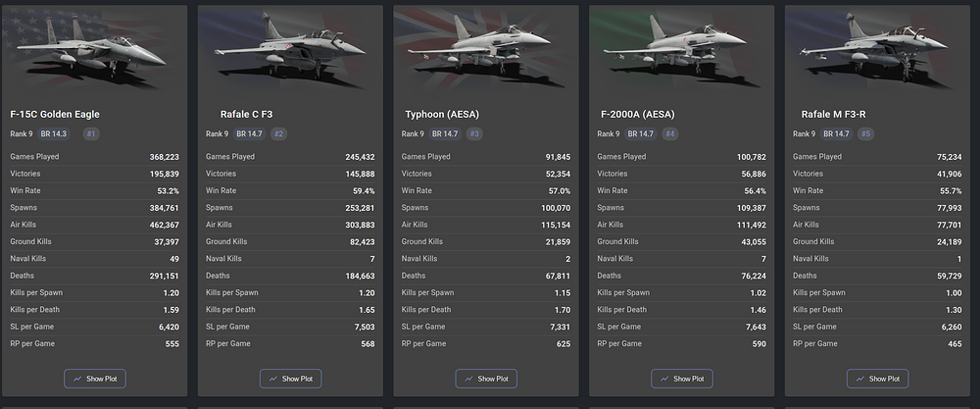This screenshot has height=409, width=980.
Task: Open the Rafale M F3-R aircraft image
Action: coord(877,49)
